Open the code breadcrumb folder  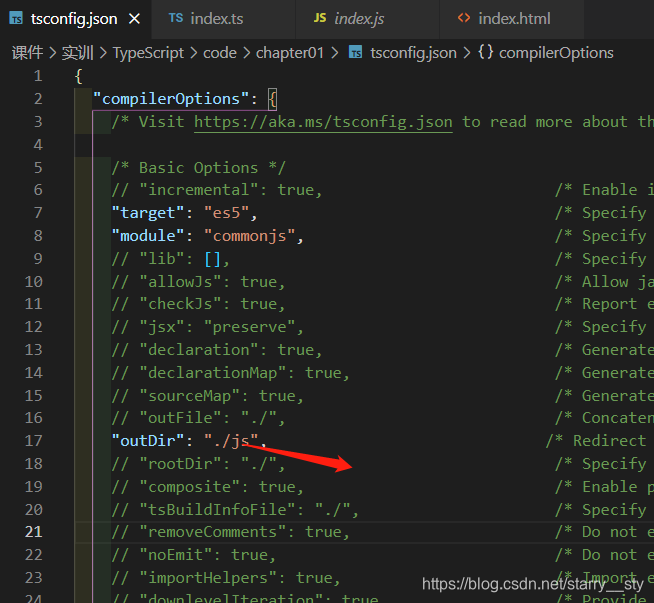220,53
